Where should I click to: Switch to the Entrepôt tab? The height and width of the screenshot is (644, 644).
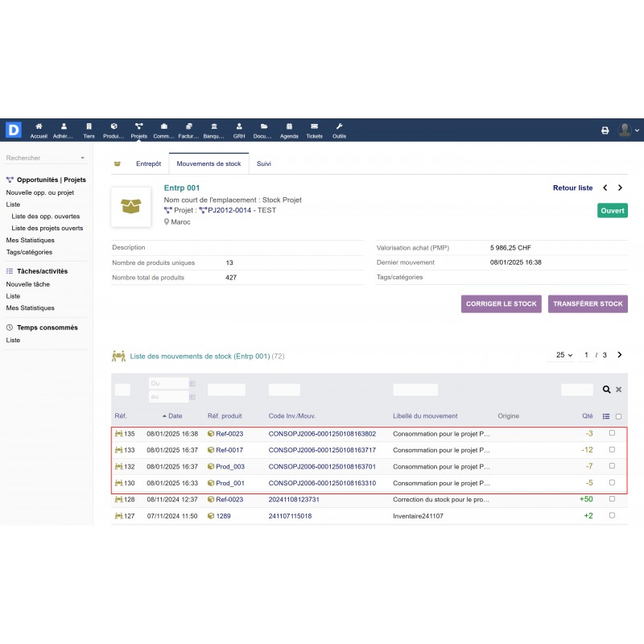[148, 163]
